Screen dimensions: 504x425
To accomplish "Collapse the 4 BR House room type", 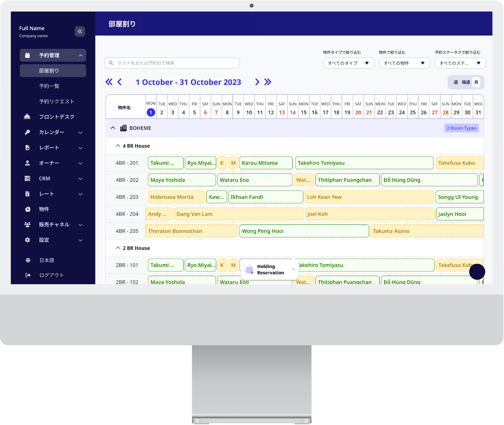I will click(118, 146).
